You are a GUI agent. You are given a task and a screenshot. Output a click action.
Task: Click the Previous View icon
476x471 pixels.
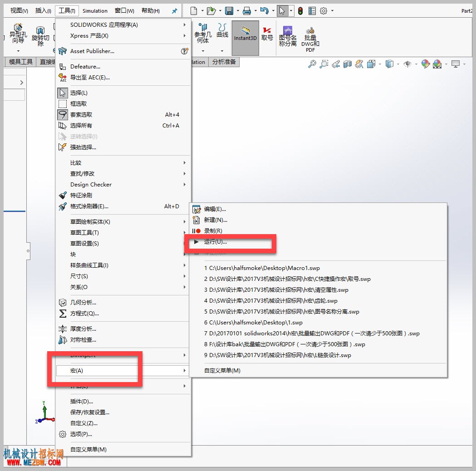[x=336, y=64]
